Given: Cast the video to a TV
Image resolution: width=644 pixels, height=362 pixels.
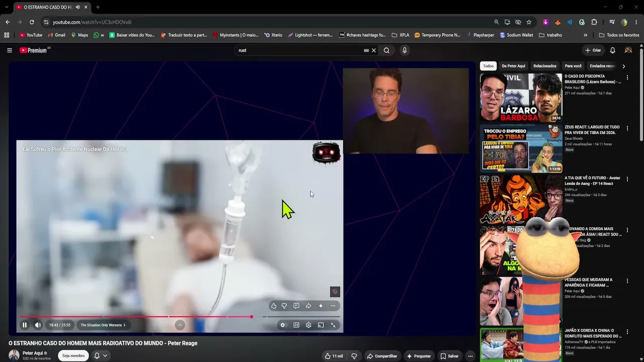Looking at the screenshot, I should tap(320, 325).
